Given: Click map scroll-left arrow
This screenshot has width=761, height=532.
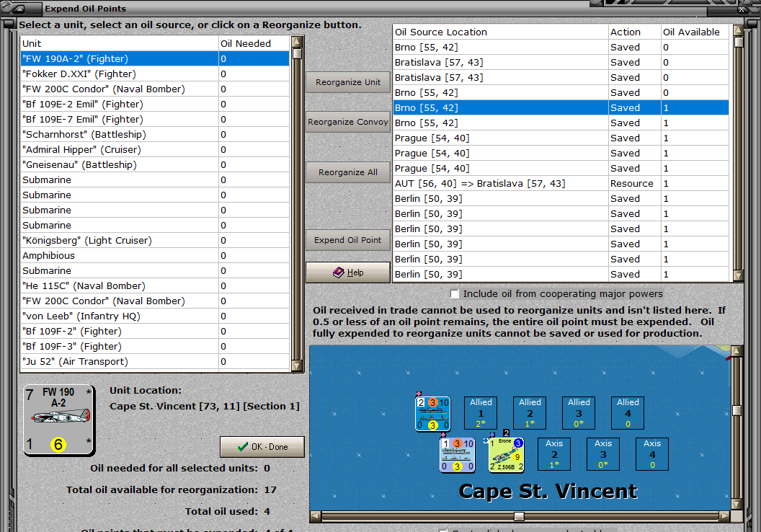Looking at the screenshot, I should pyautogui.click(x=316, y=516).
